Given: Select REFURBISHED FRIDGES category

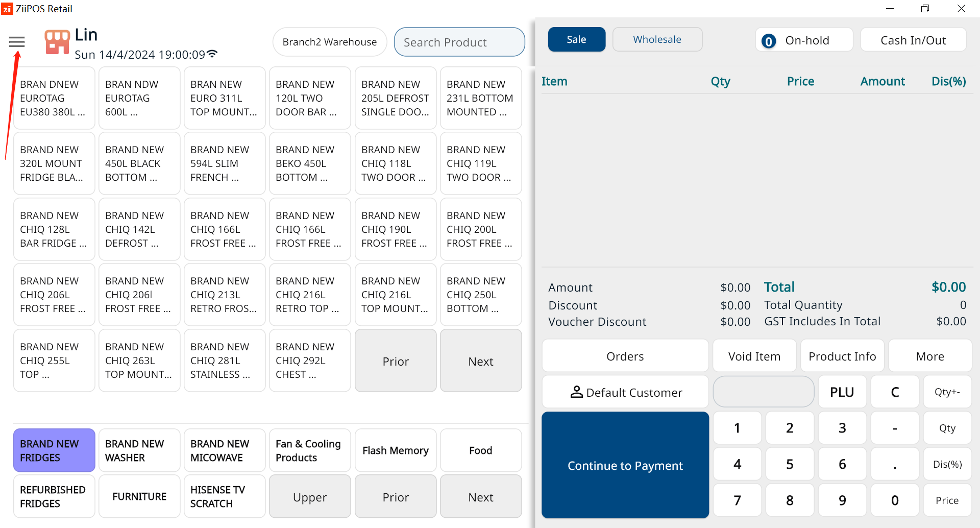Looking at the screenshot, I should 54,496.
